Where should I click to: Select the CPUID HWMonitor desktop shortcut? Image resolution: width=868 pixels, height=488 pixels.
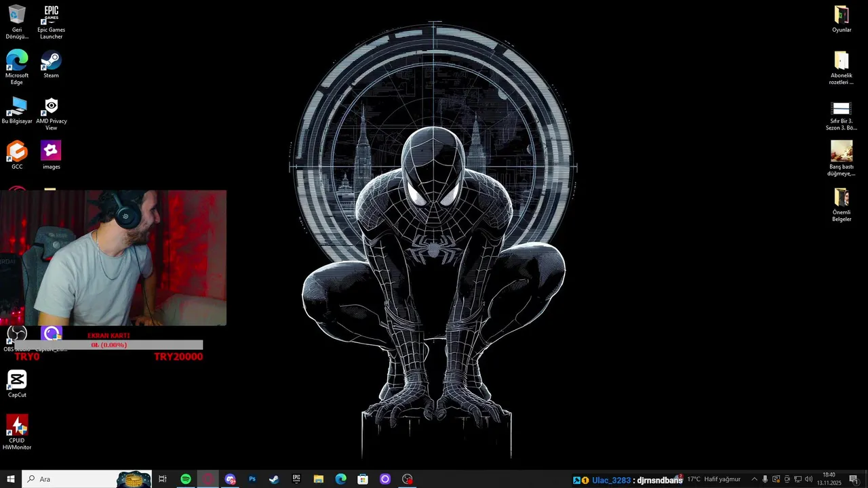(x=17, y=432)
